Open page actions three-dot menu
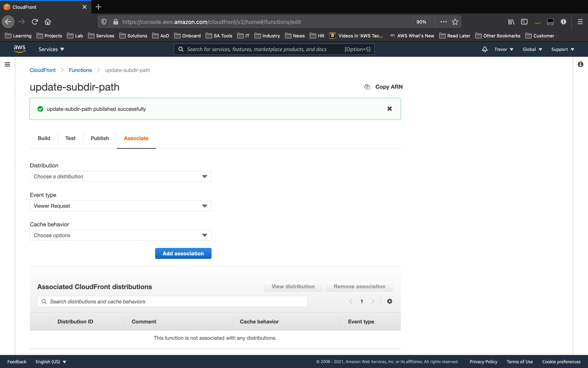This screenshot has width=588, height=368. 443,22
